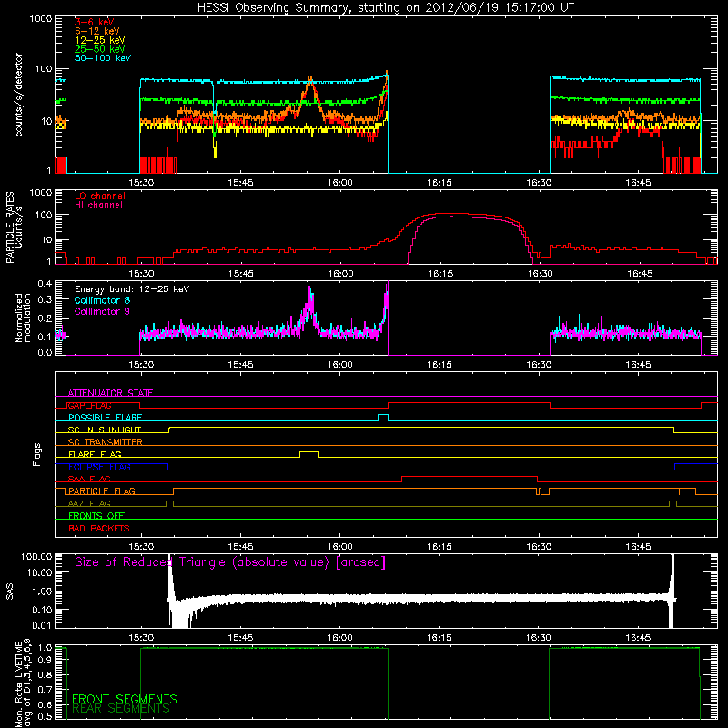Click the SC TRANSMITTER flag label

[x=105, y=442]
